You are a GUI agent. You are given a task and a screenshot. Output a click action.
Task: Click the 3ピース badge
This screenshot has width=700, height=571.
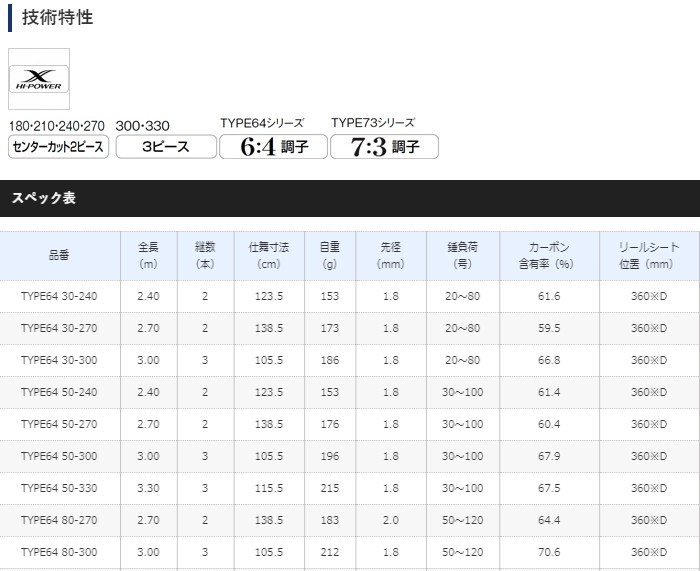tap(166, 146)
